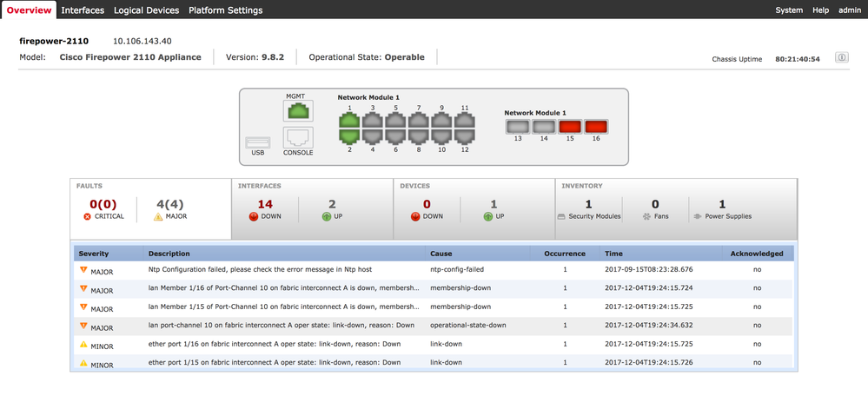Select Ethernet port 8 icon
This screenshot has width=868, height=409.
click(x=419, y=135)
